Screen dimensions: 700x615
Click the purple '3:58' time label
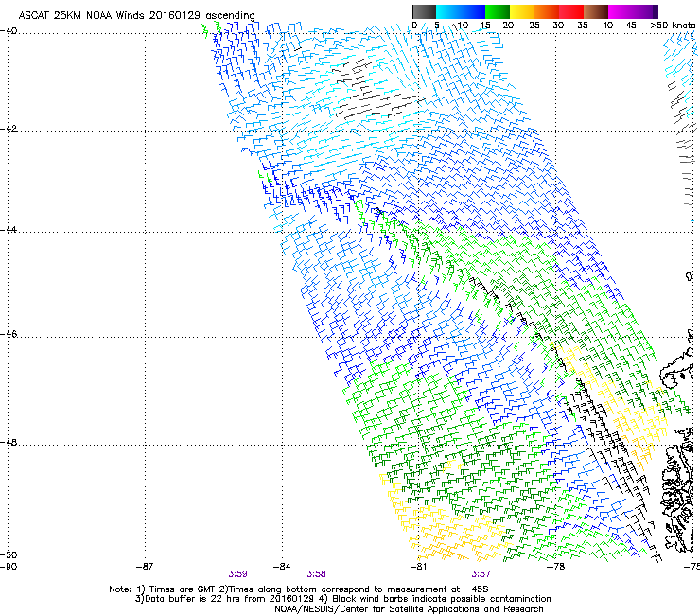[316, 574]
